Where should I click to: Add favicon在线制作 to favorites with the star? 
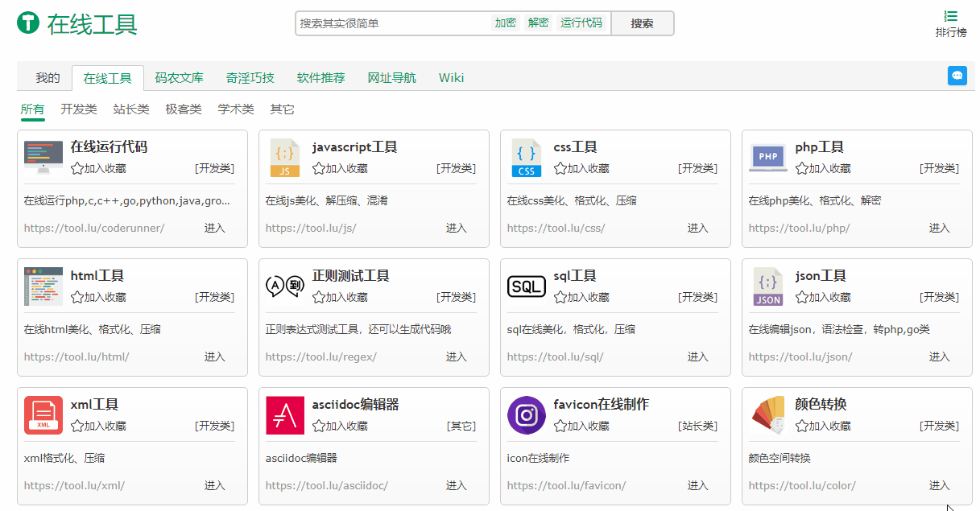click(x=560, y=426)
